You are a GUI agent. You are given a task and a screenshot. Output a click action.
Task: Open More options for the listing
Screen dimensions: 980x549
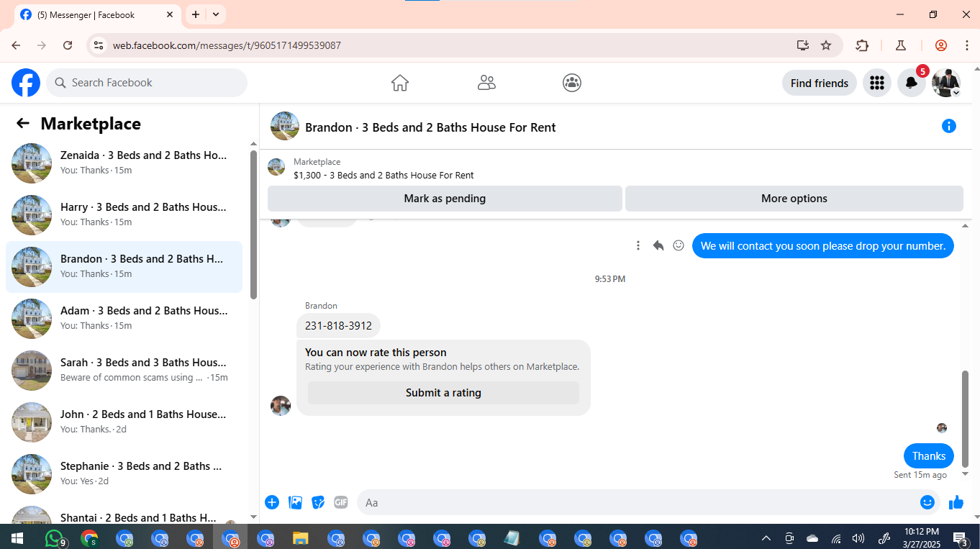click(x=794, y=199)
